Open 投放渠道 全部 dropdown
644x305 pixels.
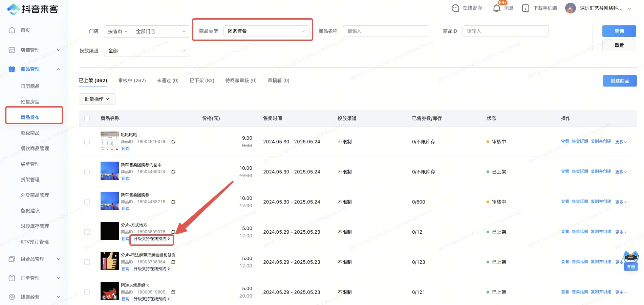(x=147, y=51)
